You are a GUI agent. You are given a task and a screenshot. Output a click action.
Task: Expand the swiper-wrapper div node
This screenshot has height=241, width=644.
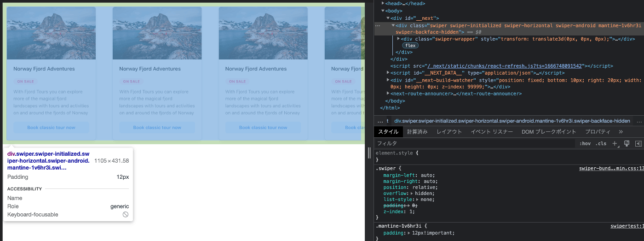click(398, 39)
